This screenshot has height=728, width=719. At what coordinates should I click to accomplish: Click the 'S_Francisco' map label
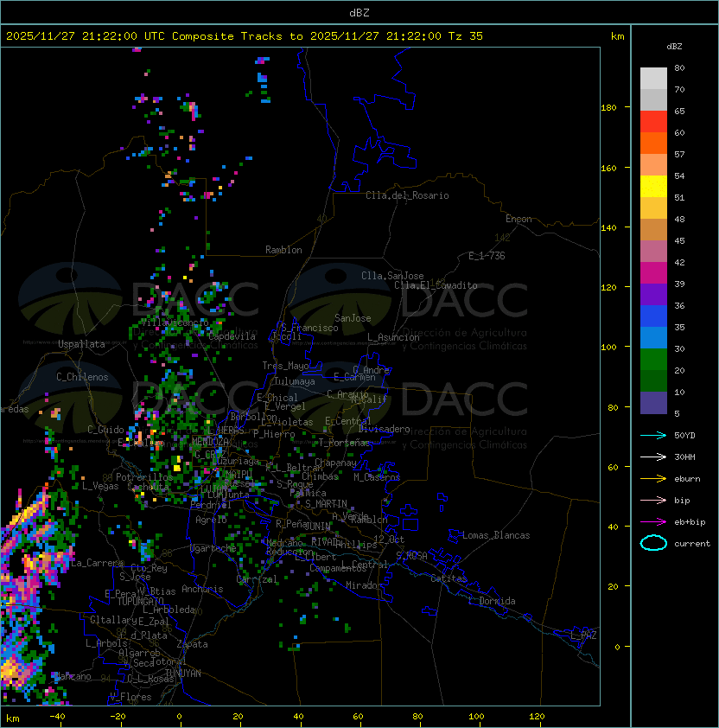[x=309, y=328]
